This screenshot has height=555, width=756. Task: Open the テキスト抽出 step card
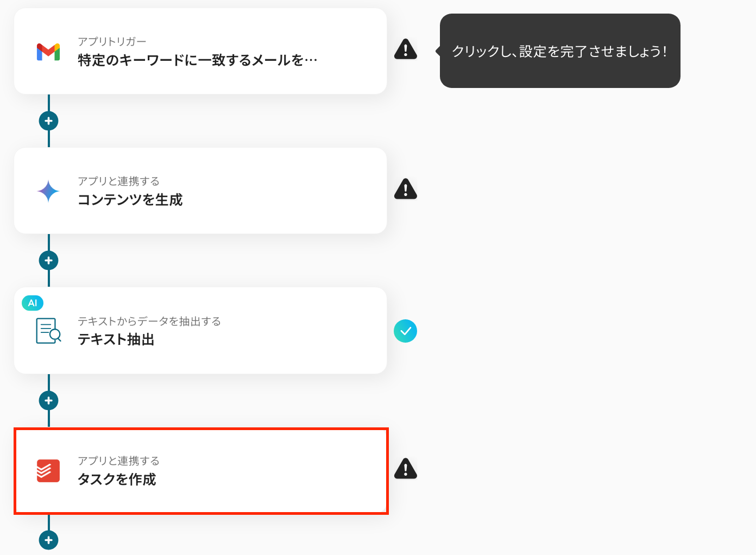tap(200, 331)
